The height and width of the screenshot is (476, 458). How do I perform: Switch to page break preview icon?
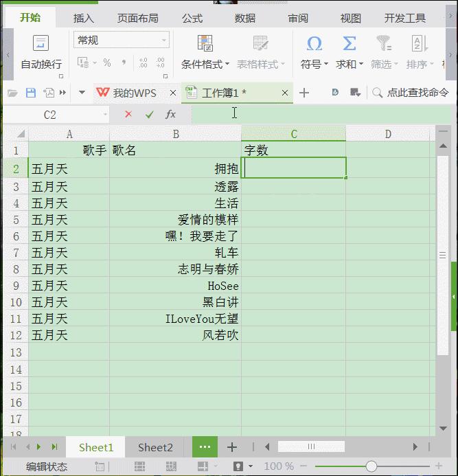point(171,466)
